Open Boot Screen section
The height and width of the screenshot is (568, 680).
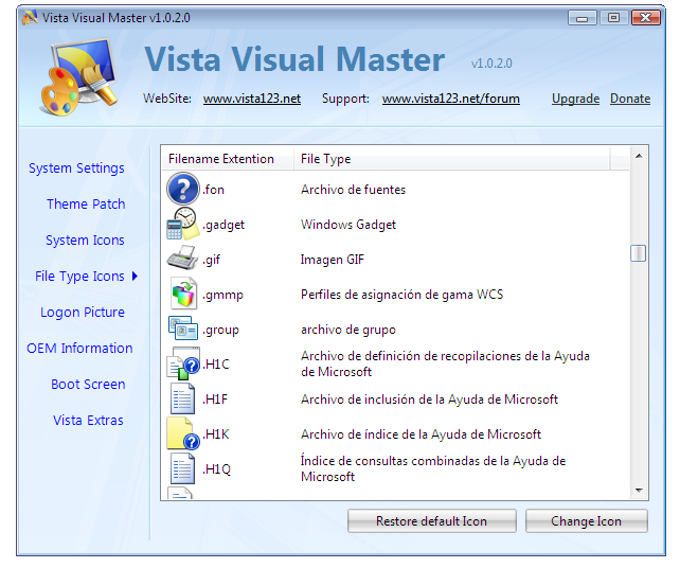(x=88, y=384)
